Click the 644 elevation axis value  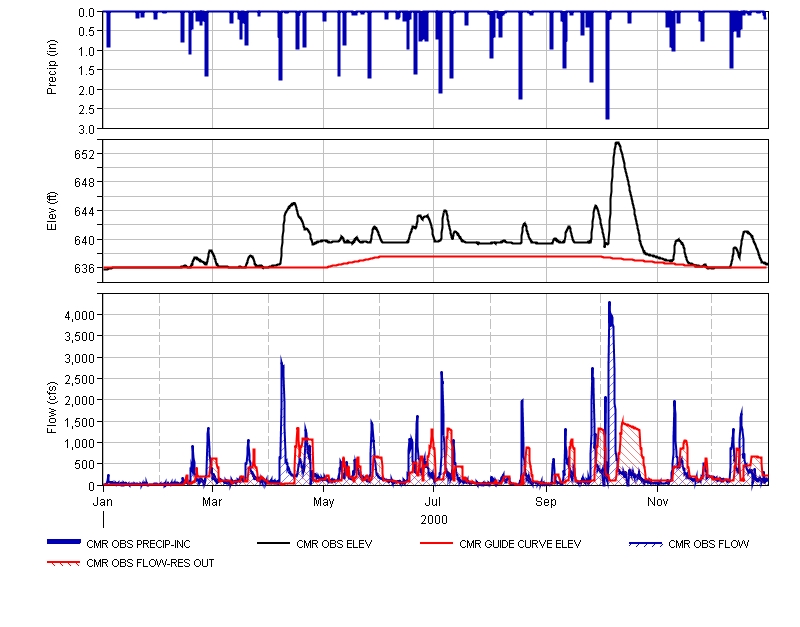[x=85, y=211]
